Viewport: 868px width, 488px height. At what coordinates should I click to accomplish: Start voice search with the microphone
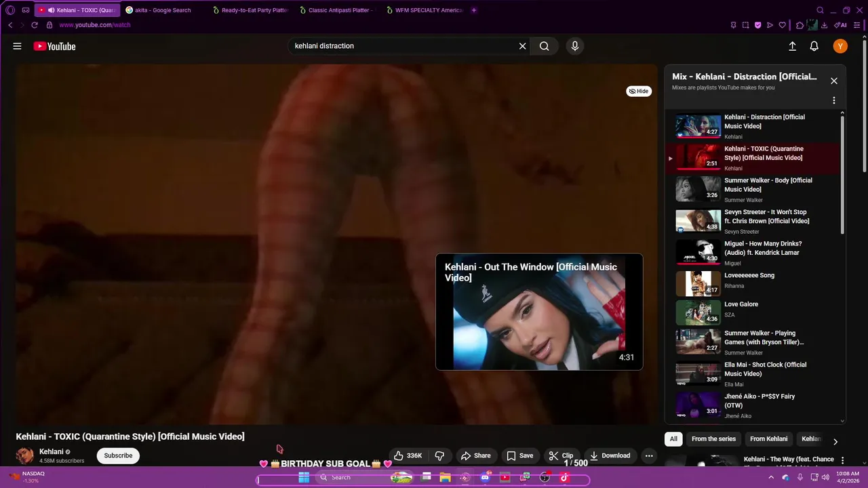click(575, 46)
